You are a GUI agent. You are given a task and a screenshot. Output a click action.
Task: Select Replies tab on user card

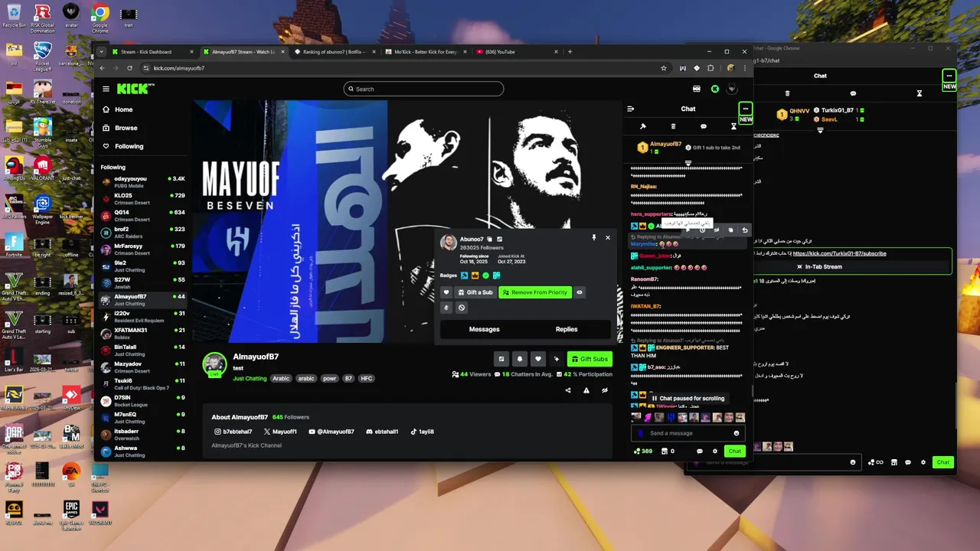[567, 329]
